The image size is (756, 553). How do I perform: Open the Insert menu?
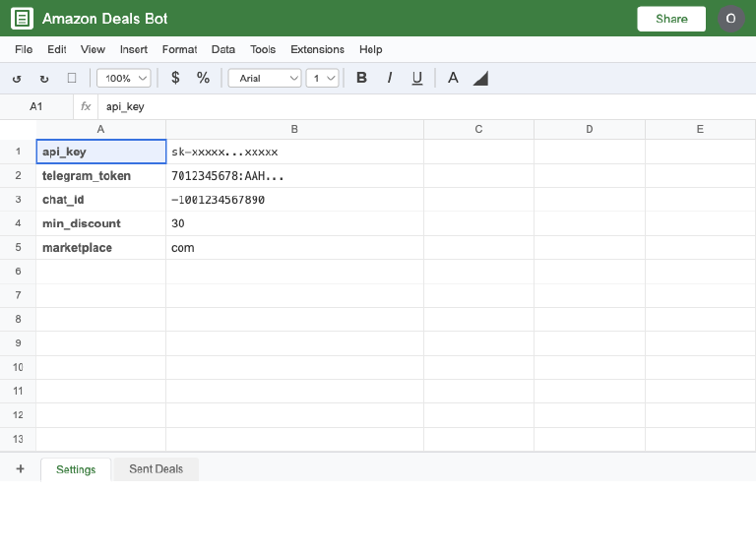134,49
